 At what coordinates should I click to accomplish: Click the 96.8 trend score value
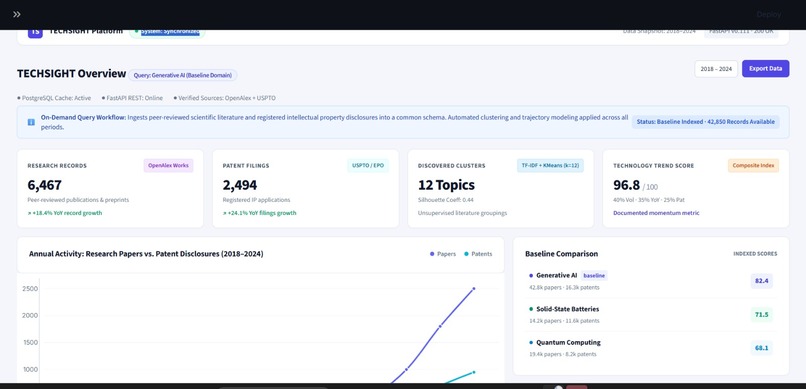(626, 185)
